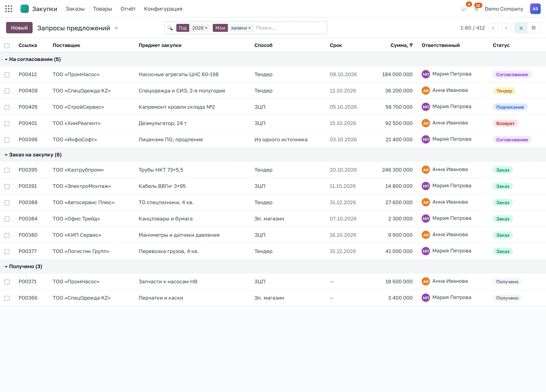The width and height of the screenshot is (546, 392).
Task: Click the Закупки app logo
Action: 25,9
